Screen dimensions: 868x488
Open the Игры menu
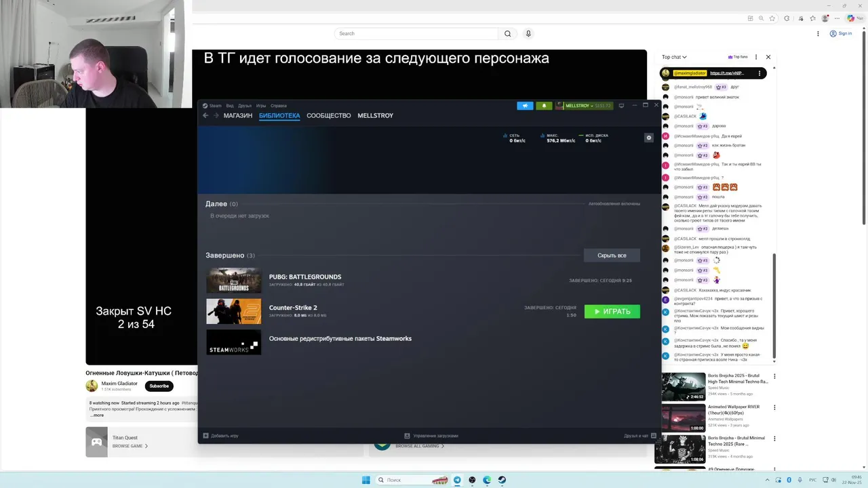point(261,106)
